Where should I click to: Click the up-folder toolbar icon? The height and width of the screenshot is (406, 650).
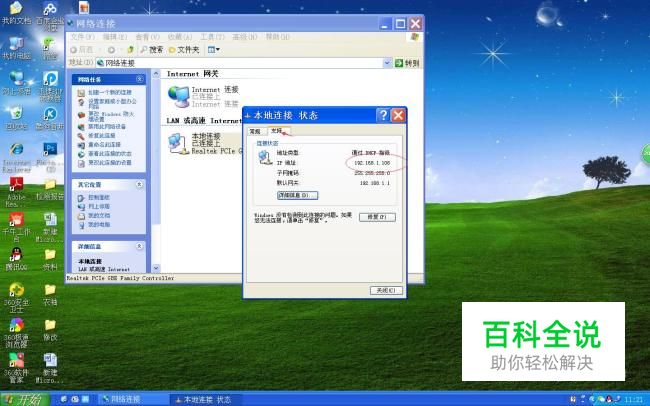tap(130, 50)
